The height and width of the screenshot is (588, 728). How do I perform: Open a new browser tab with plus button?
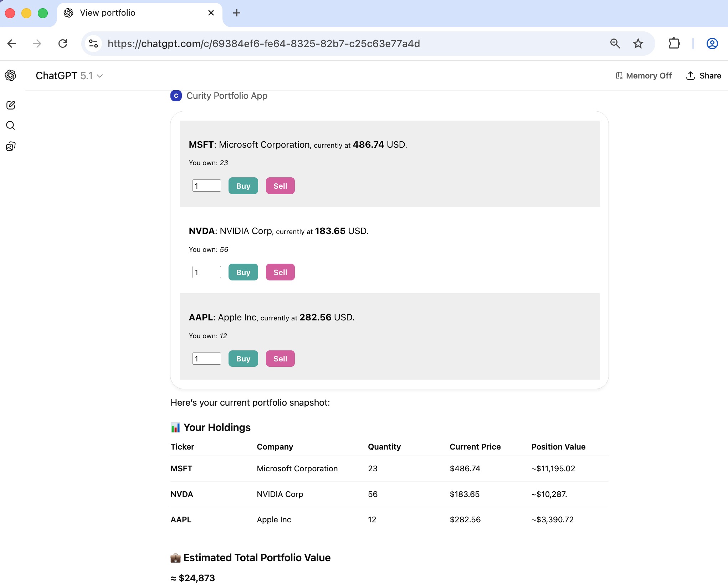237,13
